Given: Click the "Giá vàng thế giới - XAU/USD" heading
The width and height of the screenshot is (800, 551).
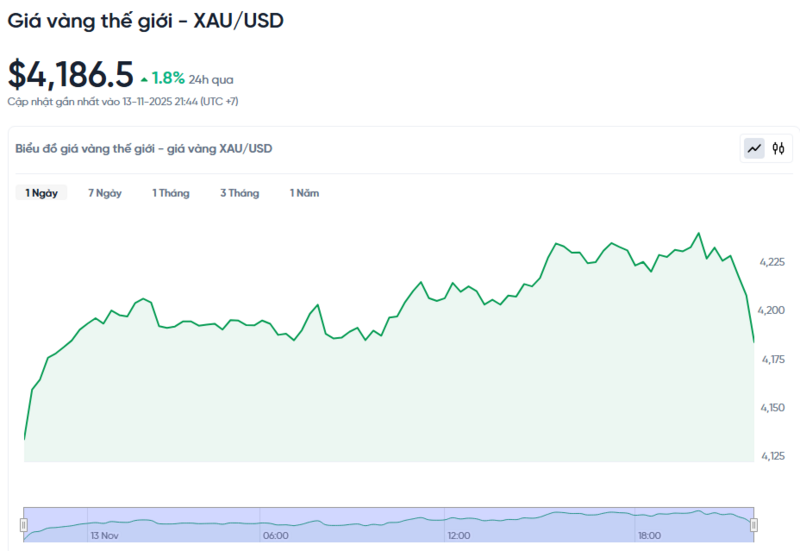Looking at the screenshot, I should pyautogui.click(x=145, y=20).
